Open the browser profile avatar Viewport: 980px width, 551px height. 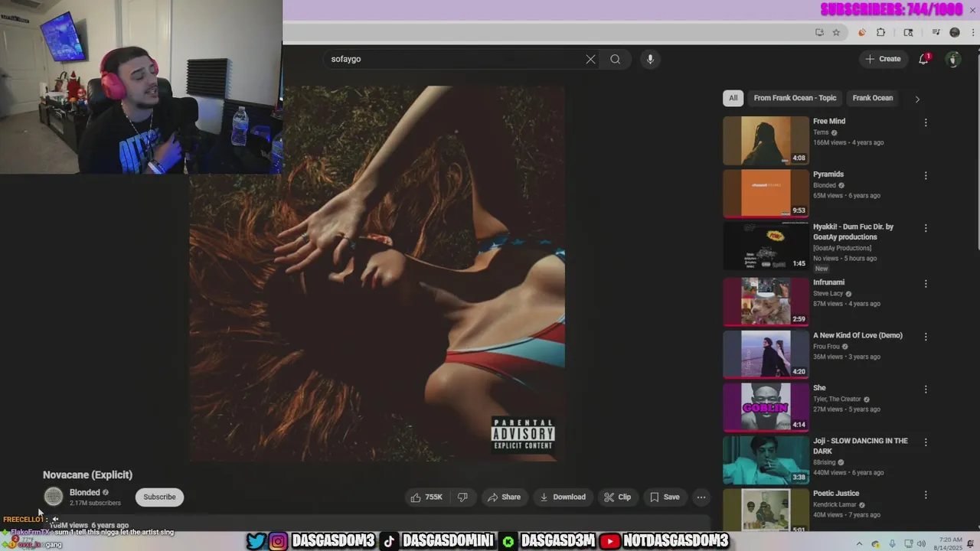[x=955, y=32]
